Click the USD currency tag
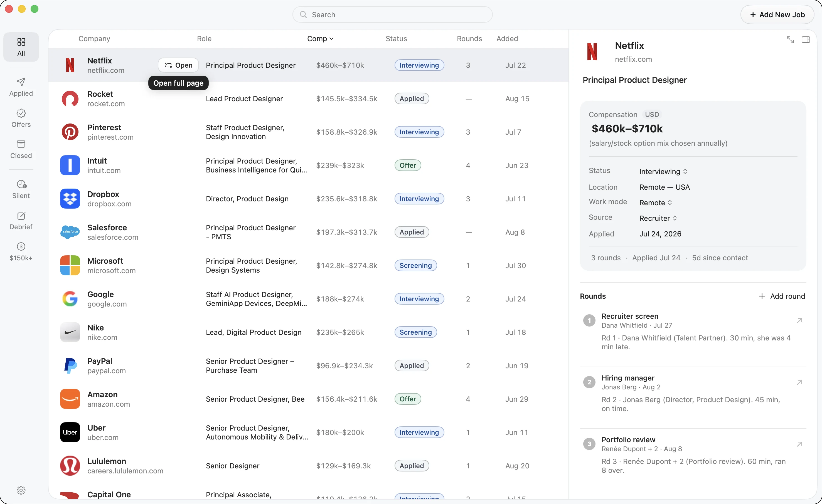The image size is (822, 504). pos(652,114)
